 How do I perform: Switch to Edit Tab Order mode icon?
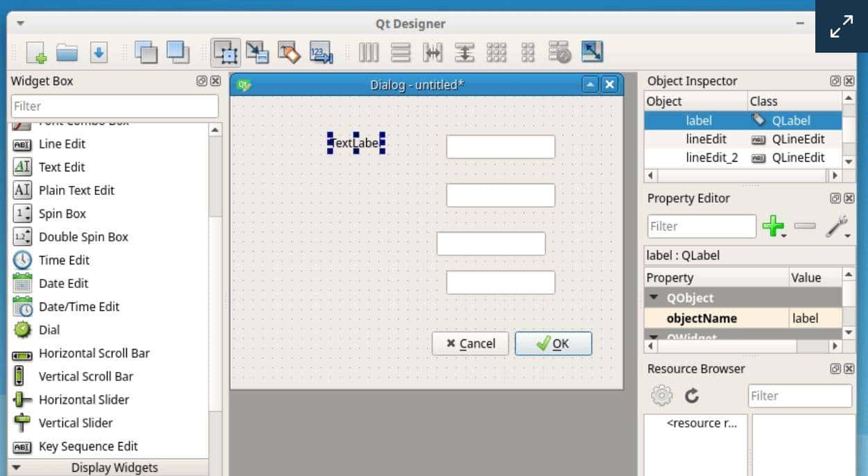[x=321, y=52]
